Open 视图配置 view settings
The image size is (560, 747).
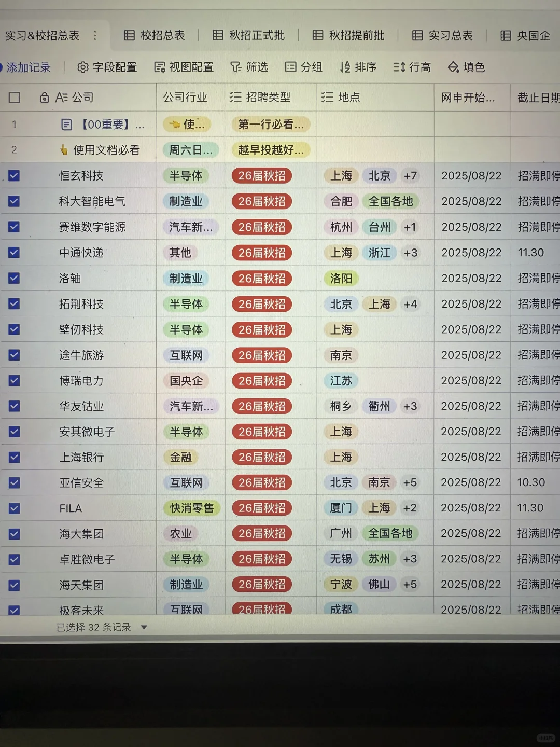point(184,67)
